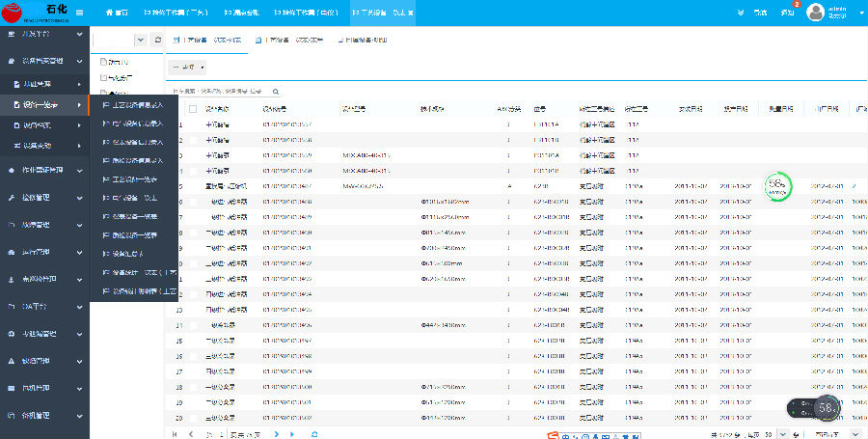
Task: Close the active top tab via its X
Action: coord(411,13)
